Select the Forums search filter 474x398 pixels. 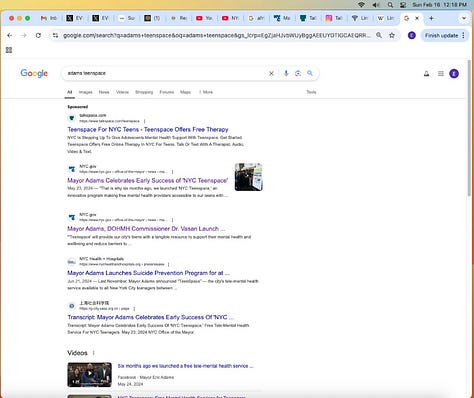pyautogui.click(x=167, y=92)
